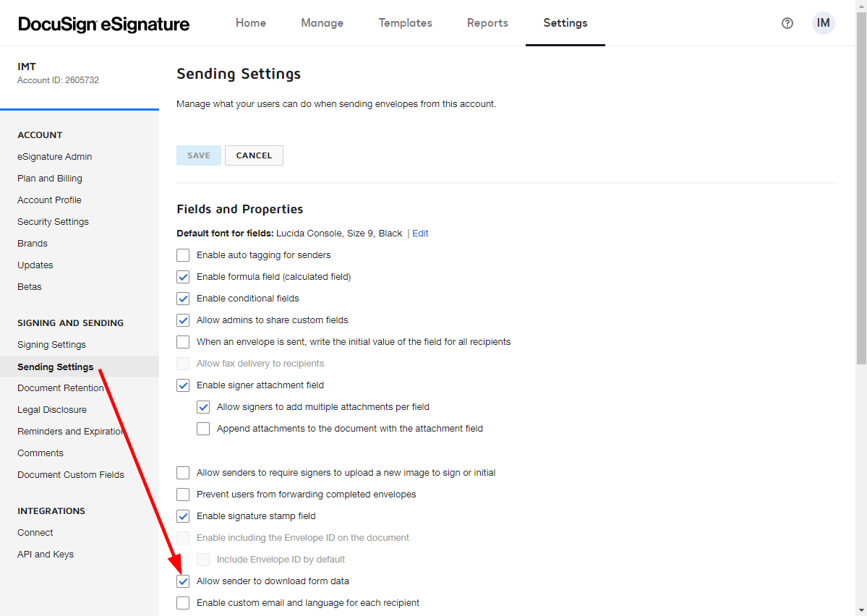Uncheck Enable formula field option

coord(183,276)
